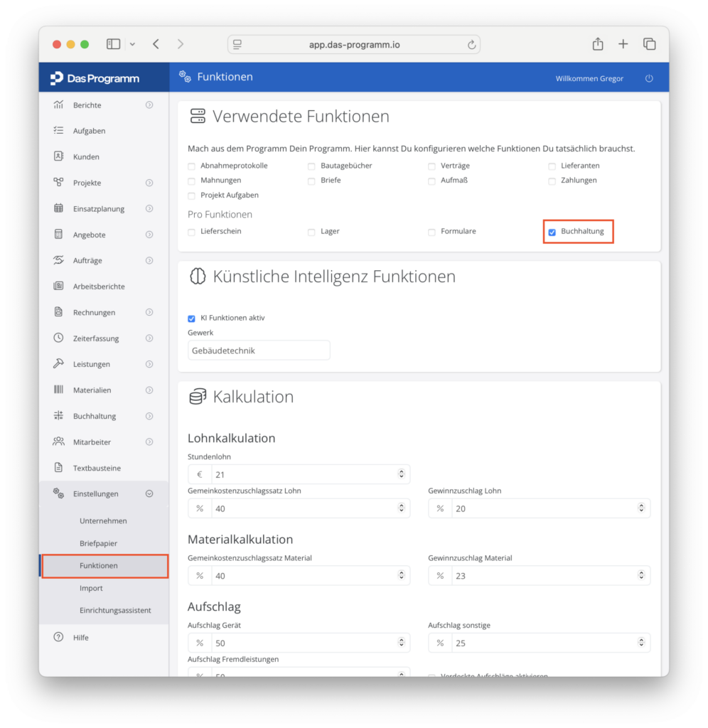Click the logout power icon in header
This screenshot has width=708, height=728.
click(x=649, y=78)
